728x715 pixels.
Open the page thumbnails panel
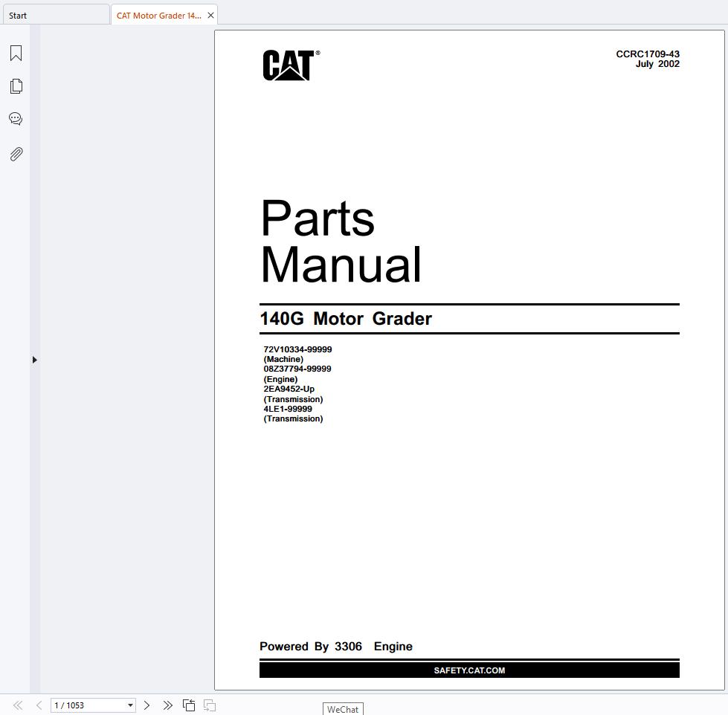(16, 85)
